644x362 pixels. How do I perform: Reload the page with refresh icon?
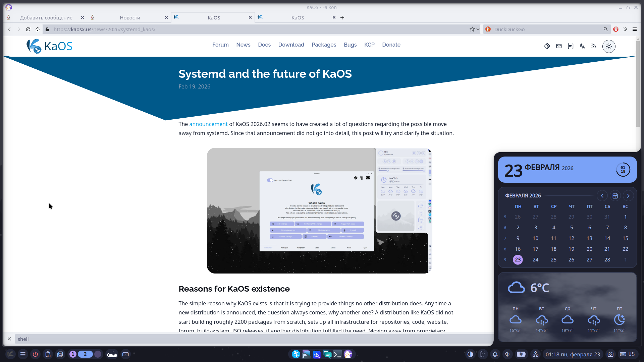click(28, 29)
